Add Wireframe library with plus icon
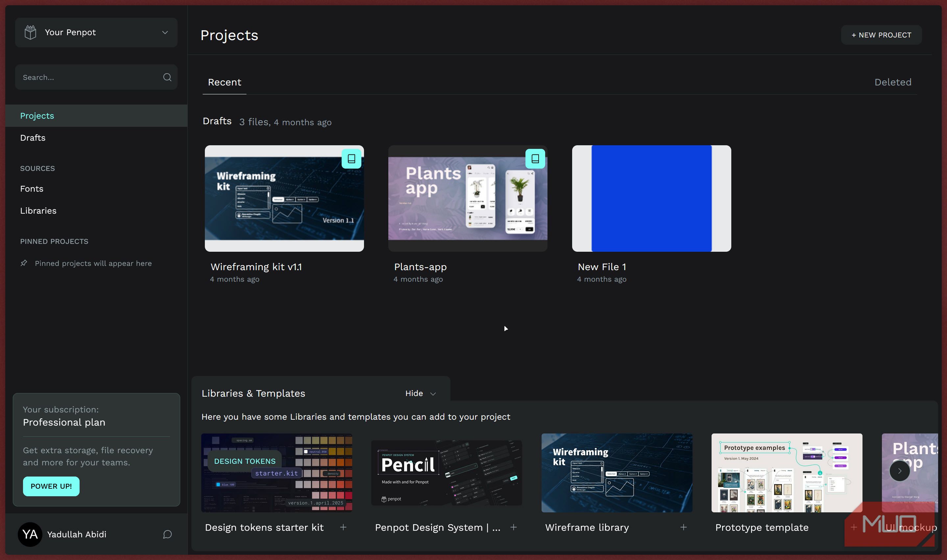The image size is (947, 560). click(684, 527)
